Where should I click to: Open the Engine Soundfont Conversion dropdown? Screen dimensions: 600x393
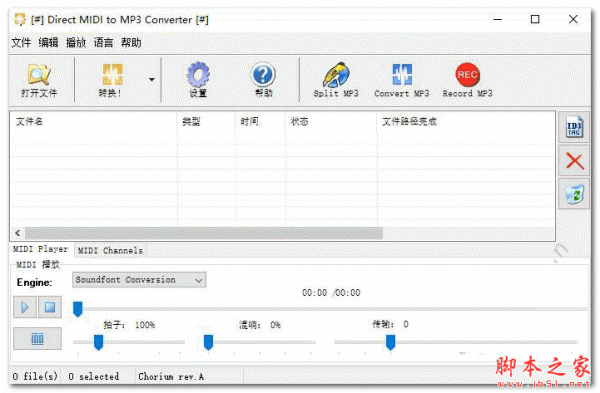pyautogui.click(x=139, y=280)
